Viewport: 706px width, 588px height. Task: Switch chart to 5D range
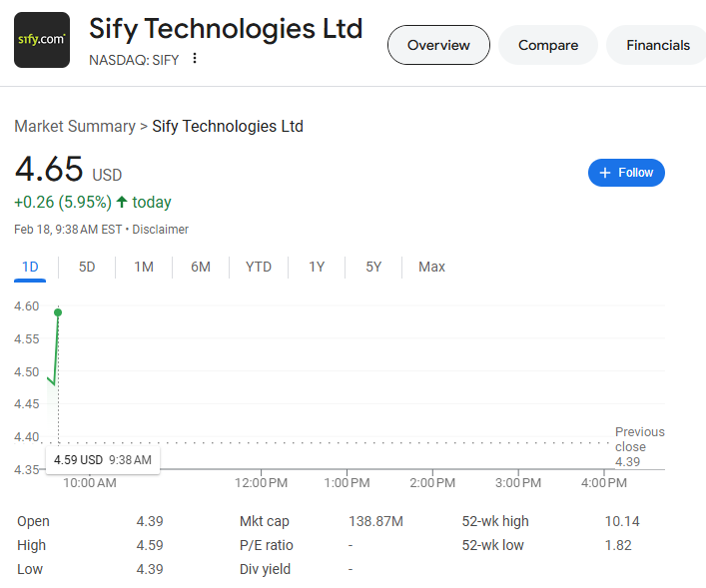coord(87,267)
